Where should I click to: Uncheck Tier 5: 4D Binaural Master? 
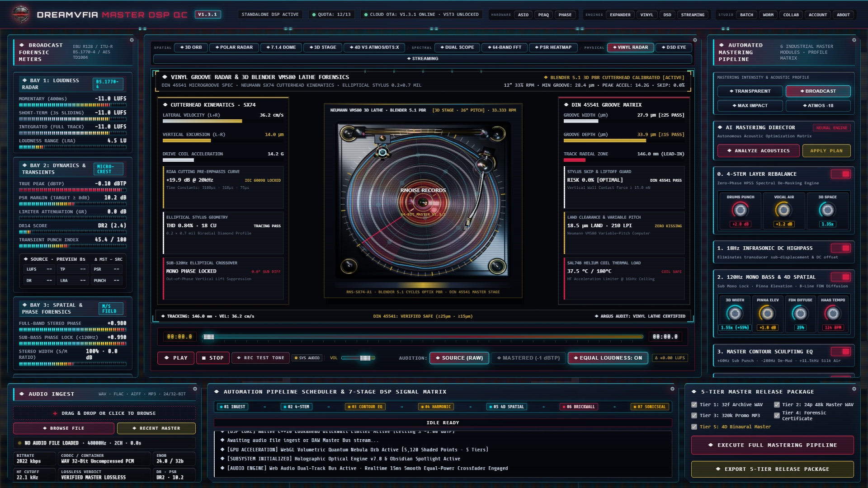[x=694, y=427]
